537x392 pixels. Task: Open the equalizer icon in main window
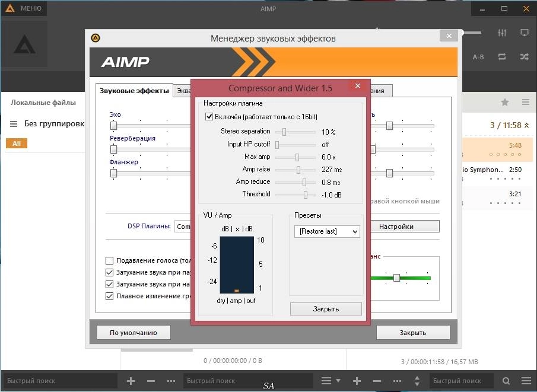502,33
